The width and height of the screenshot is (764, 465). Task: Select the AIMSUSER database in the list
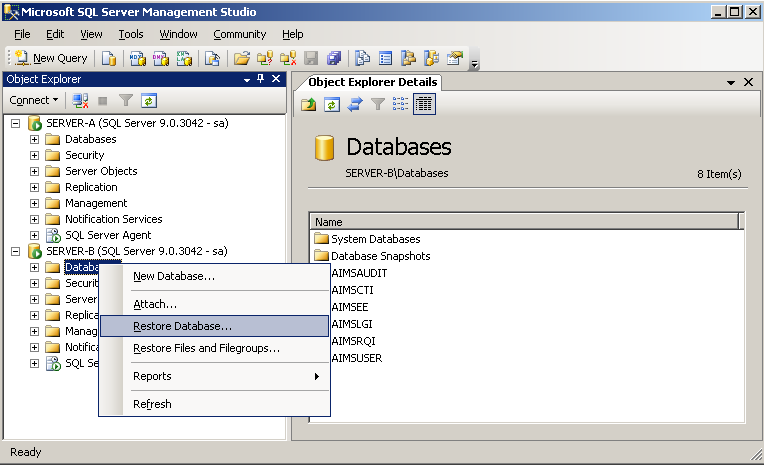point(356,358)
